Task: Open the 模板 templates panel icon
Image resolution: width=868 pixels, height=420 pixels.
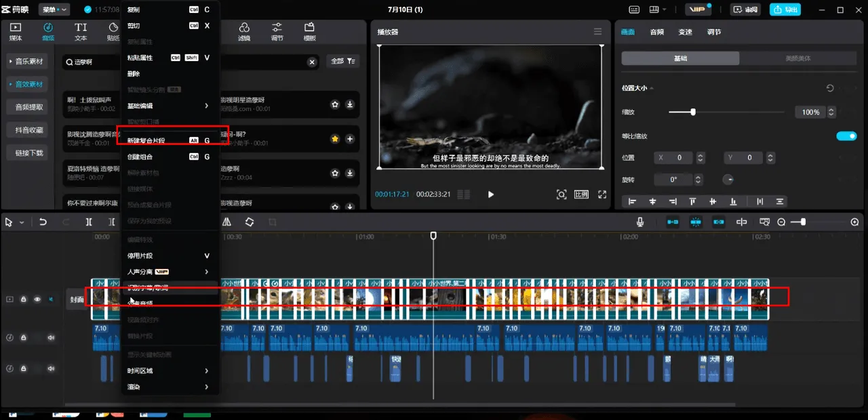Action: coord(310,32)
